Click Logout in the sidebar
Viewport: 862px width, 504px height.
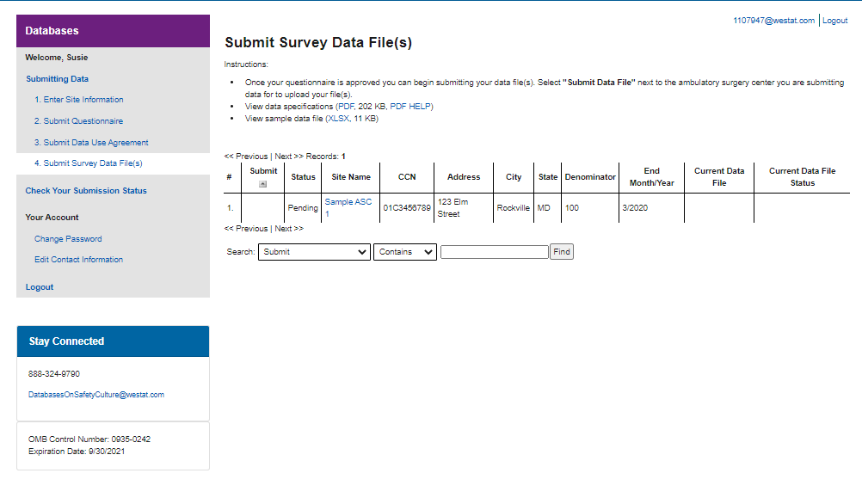pyautogui.click(x=40, y=287)
